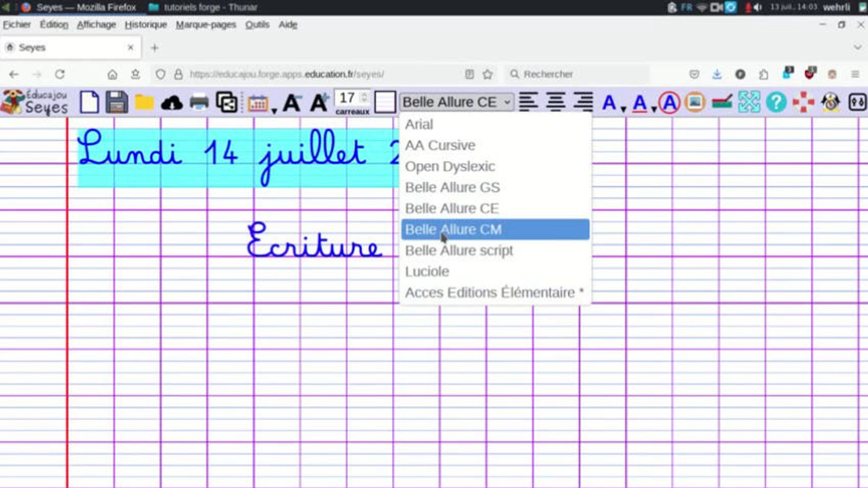Click the circled red A icon

click(669, 103)
